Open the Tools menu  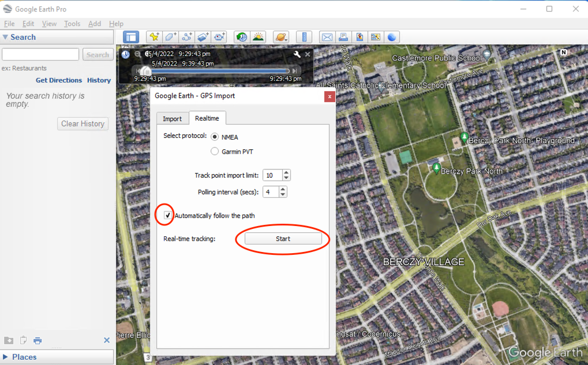[72, 24]
